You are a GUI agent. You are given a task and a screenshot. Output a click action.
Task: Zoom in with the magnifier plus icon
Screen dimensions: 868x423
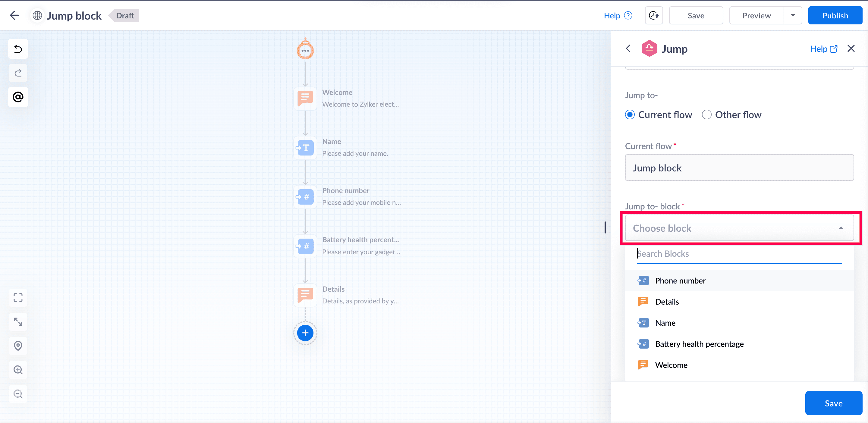pyautogui.click(x=18, y=370)
